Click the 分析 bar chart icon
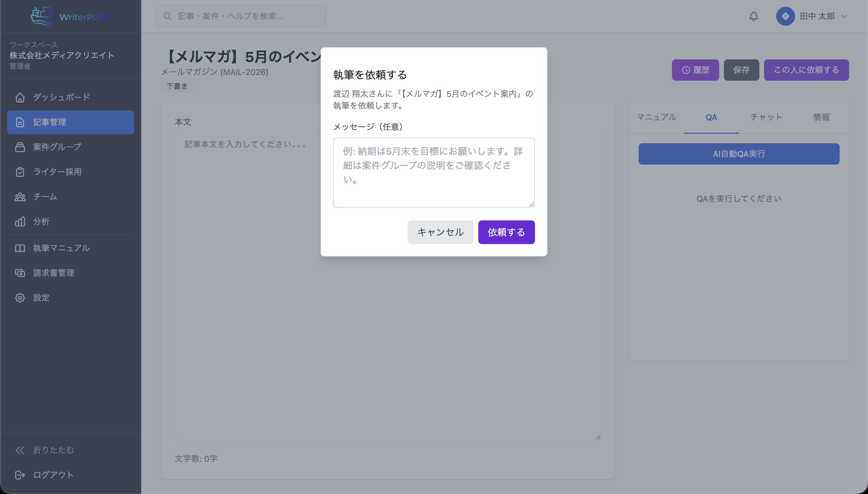 tap(20, 222)
